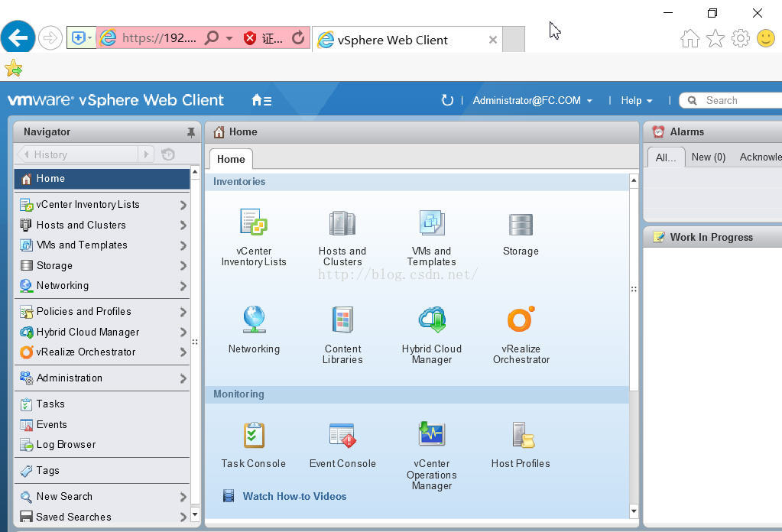Expand Policies and Profiles chevron
Screen dimensions: 782x532
183,312
